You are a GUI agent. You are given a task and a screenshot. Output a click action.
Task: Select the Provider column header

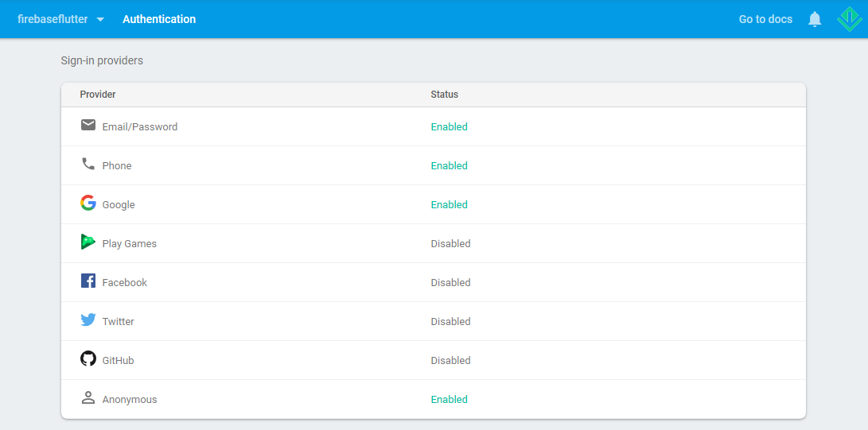(97, 95)
